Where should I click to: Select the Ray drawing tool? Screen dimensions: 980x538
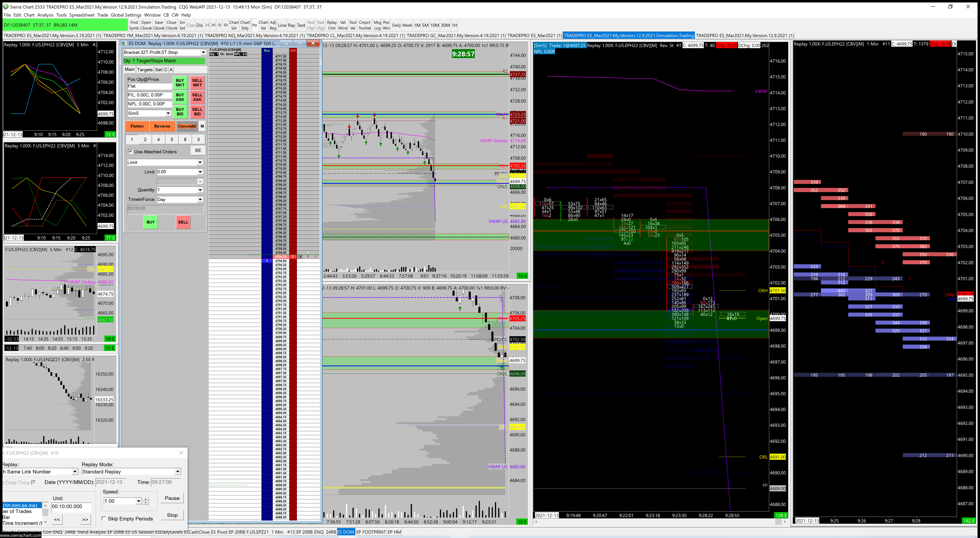291,25
